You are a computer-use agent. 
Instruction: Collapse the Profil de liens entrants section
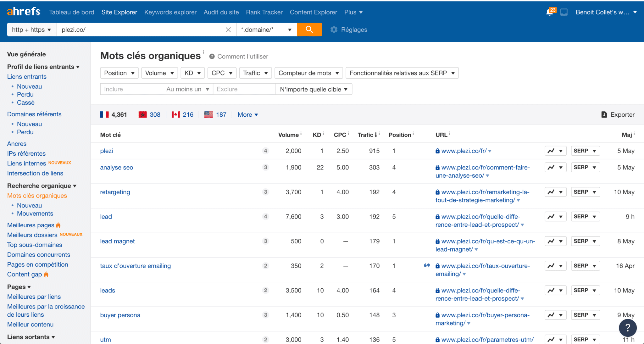tap(43, 67)
